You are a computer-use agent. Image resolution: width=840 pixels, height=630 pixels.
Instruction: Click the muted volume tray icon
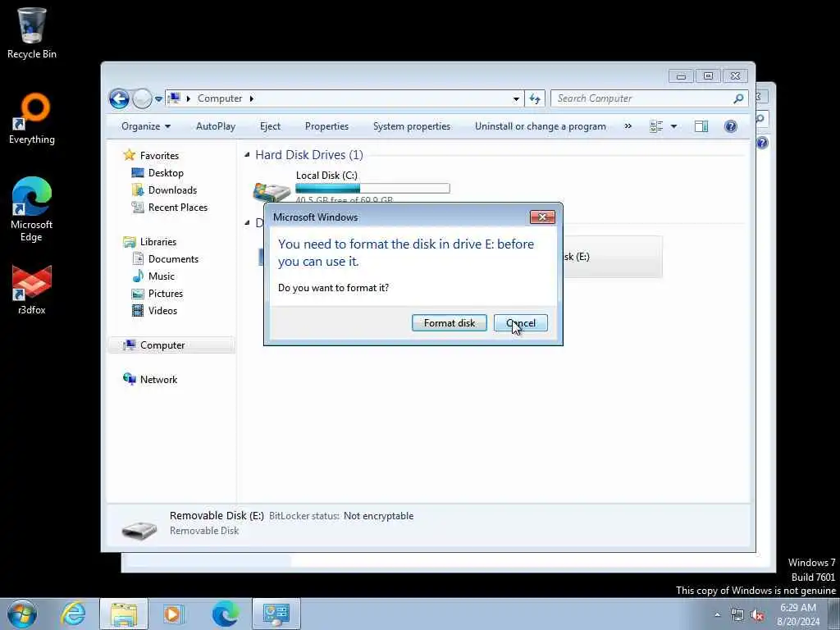tap(757, 615)
